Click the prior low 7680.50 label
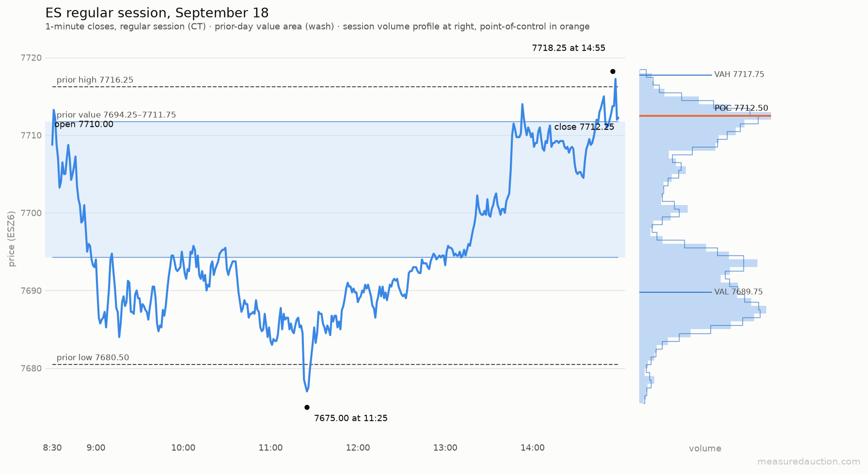This screenshot has width=868, height=474. (x=93, y=358)
